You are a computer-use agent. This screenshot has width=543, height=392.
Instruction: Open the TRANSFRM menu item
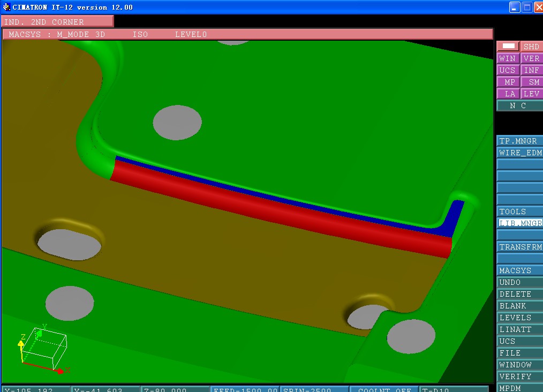520,247
